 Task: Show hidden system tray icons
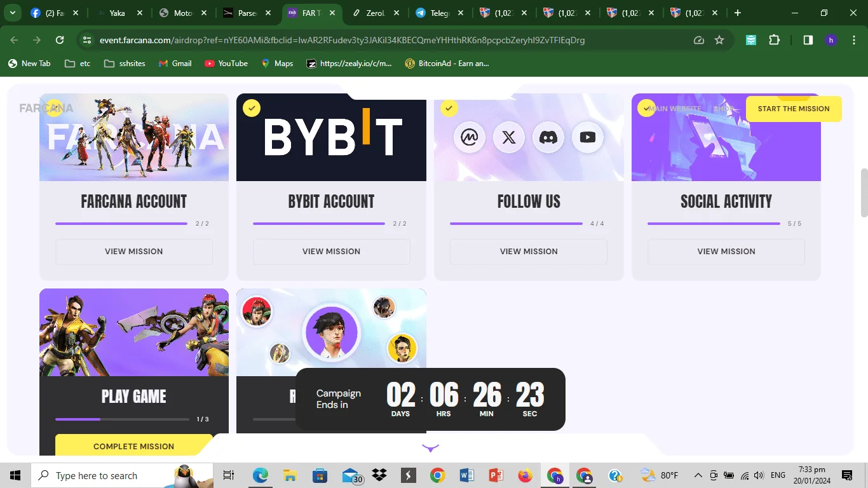[x=698, y=475]
